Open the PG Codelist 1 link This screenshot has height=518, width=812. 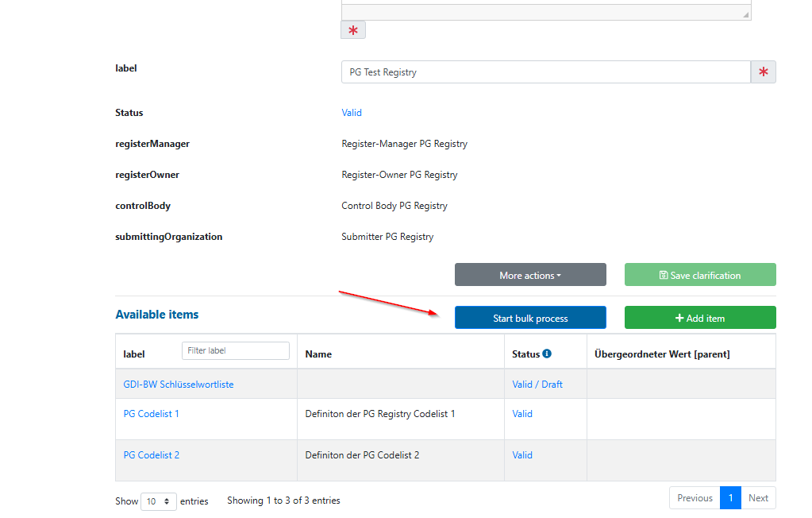pos(152,414)
